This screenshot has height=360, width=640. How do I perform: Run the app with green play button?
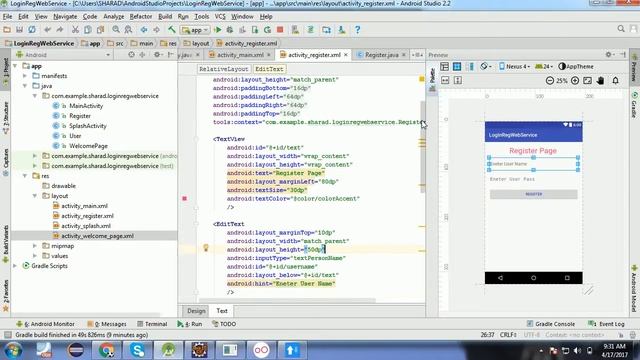click(218, 30)
